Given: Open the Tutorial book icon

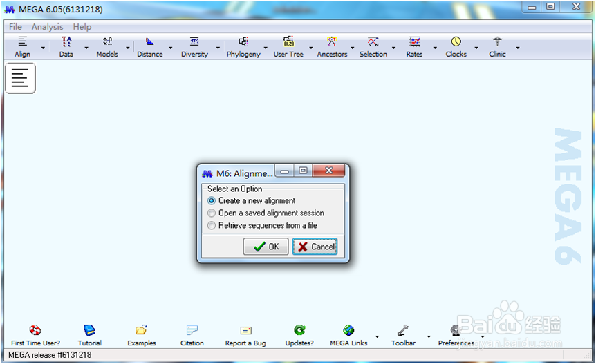Looking at the screenshot, I should click(90, 330).
